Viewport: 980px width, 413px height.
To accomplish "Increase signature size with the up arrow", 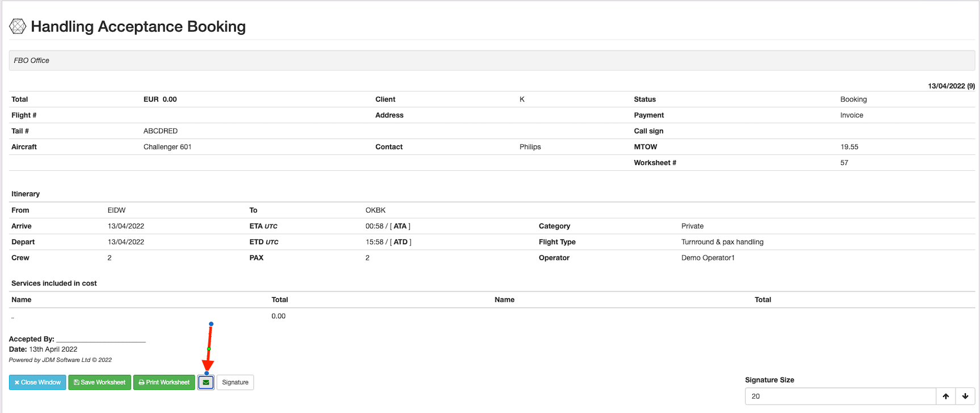I will tap(945, 396).
